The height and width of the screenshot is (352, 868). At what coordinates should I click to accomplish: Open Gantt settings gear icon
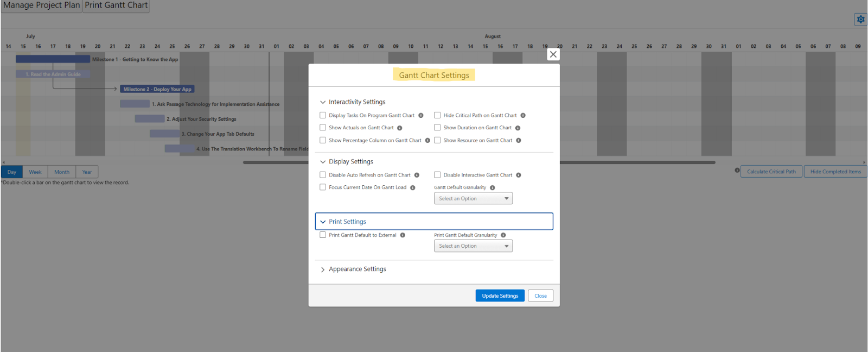tap(860, 20)
